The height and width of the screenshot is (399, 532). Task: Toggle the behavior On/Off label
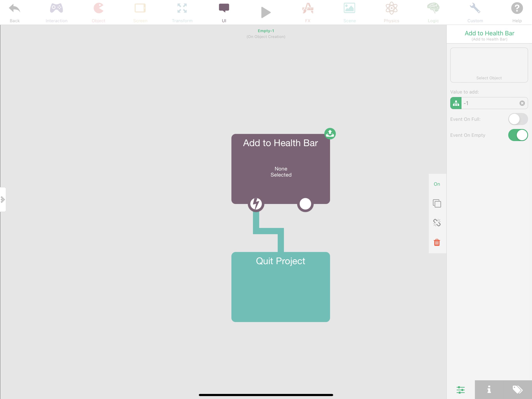point(437,184)
